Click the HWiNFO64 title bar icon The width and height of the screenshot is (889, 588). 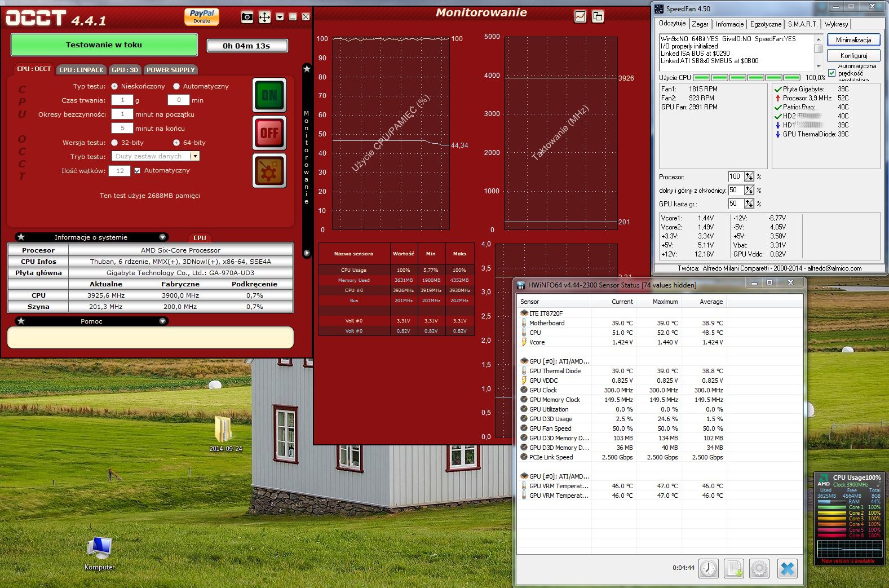tap(521, 285)
